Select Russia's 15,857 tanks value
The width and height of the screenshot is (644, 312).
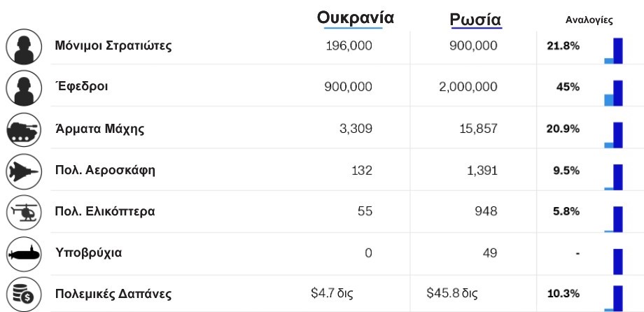coord(477,129)
